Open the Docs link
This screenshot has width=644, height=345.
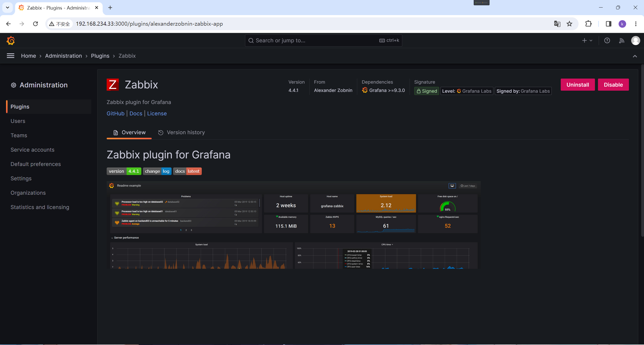[x=136, y=113]
